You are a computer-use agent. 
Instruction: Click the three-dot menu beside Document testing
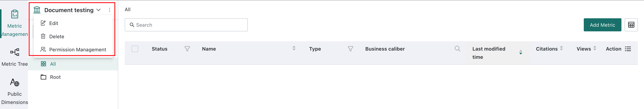[x=109, y=10]
